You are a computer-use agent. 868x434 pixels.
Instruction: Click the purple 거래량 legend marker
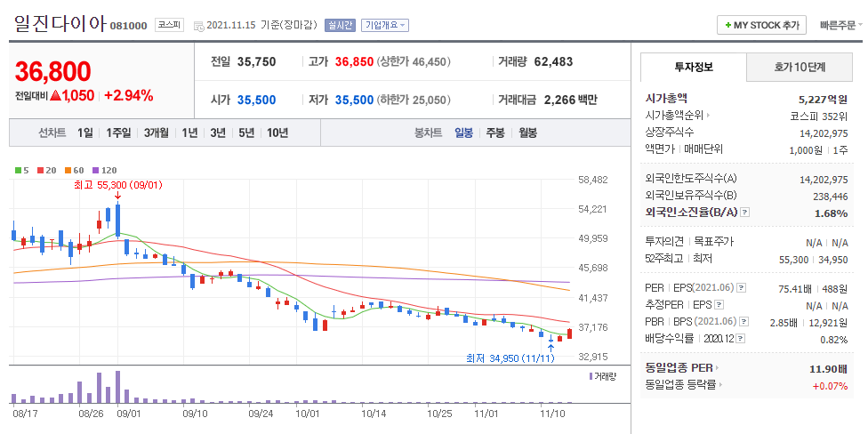point(591,376)
